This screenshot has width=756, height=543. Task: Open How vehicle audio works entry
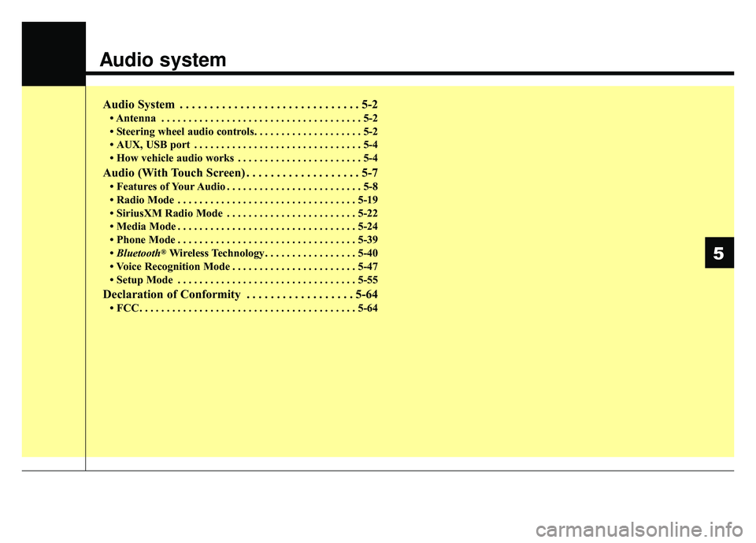(243, 158)
